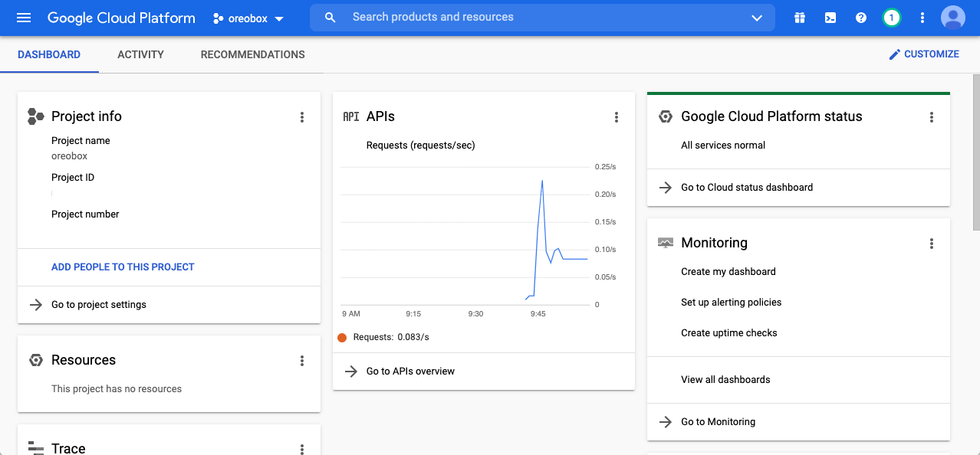This screenshot has width=980, height=455.
Task: Open the help question mark icon
Action: [x=860, y=17]
